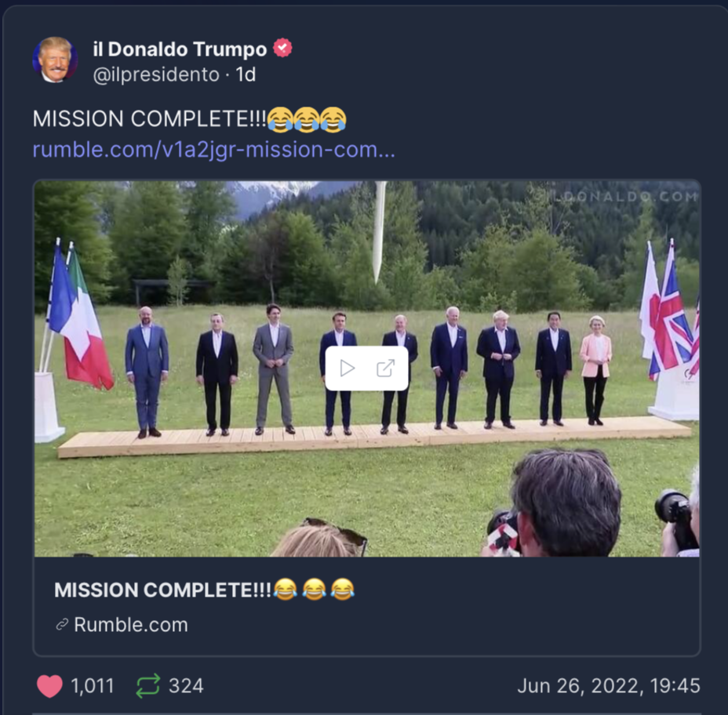The height and width of the screenshot is (715, 728).
Task: Open the profile avatar picture
Action: tap(55, 60)
